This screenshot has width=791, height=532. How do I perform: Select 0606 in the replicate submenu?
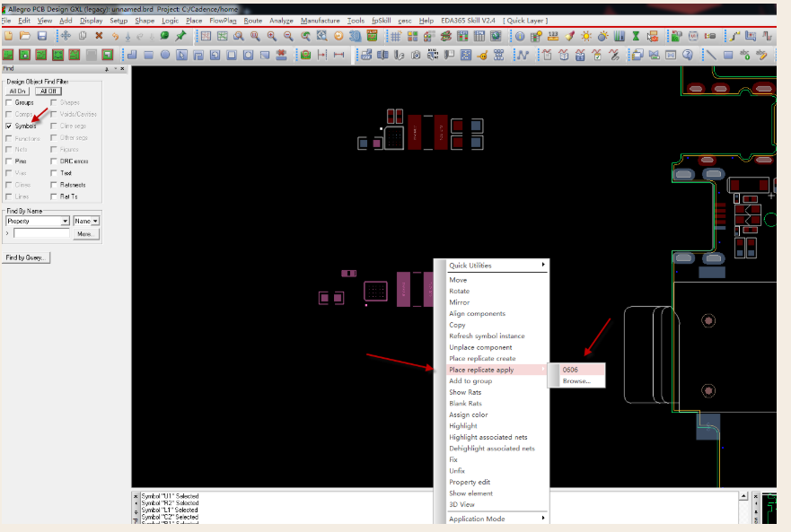(x=576, y=370)
